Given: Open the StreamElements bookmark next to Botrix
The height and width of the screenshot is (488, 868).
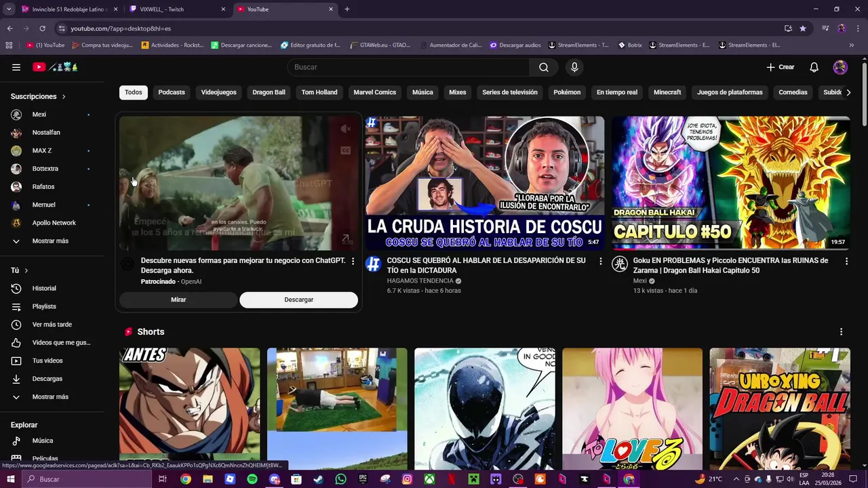Looking at the screenshot, I should pyautogui.click(x=679, y=45).
